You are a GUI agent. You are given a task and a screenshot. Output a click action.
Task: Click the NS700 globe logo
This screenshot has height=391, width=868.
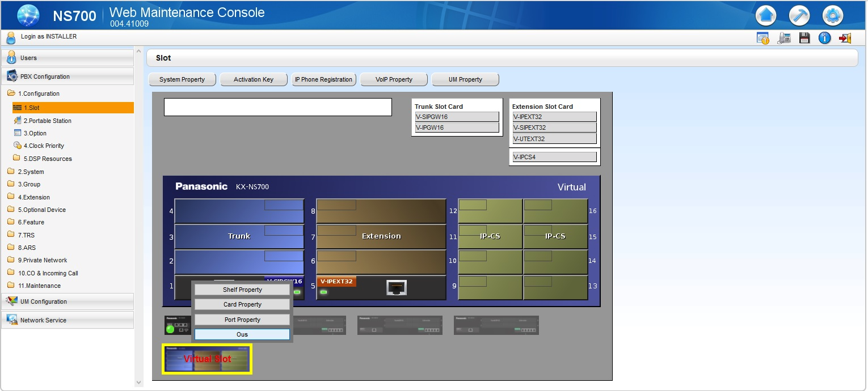pos(28,15)
